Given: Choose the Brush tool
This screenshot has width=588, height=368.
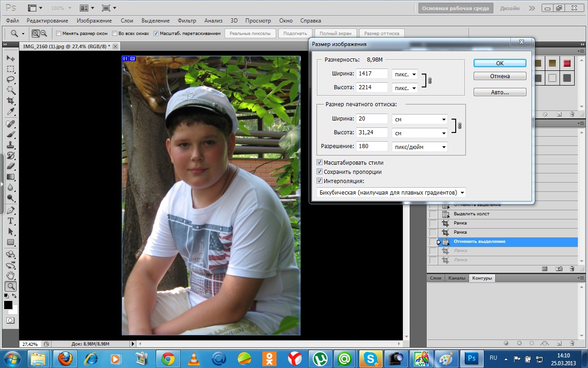Looking at the screenshot, I should [11, 134].
